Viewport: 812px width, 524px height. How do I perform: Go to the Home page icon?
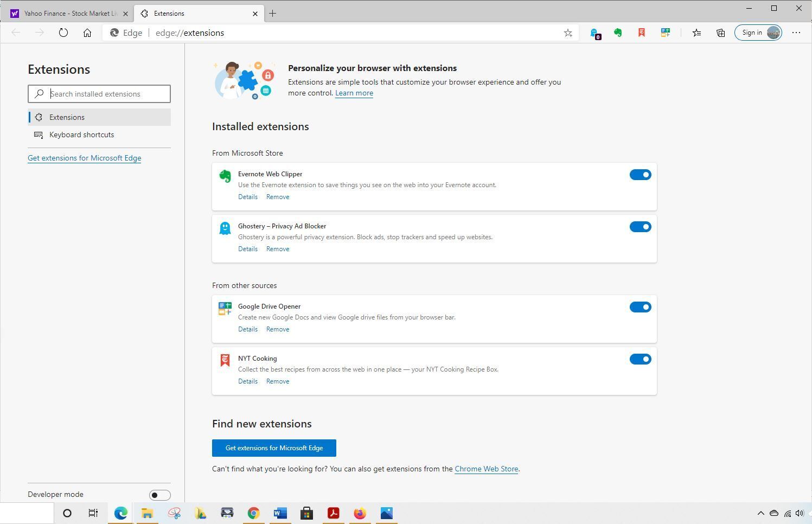click(x=87, y=33)
